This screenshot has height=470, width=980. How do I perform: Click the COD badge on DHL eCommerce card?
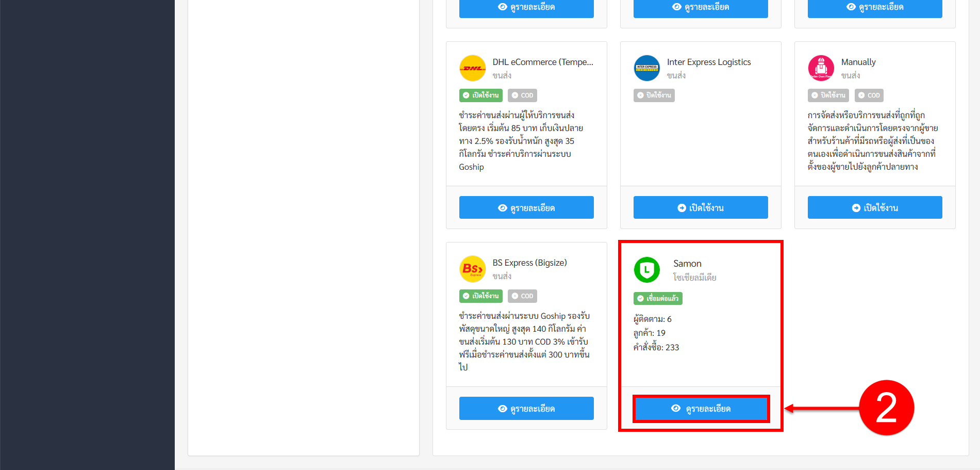[522, 95]
